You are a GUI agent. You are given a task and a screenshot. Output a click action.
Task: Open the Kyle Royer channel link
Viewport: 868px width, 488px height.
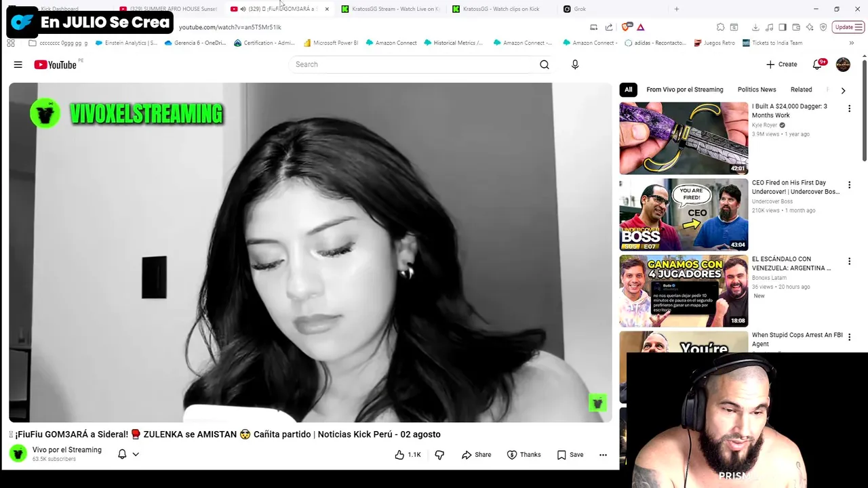pyautogui.click(x=764, y=125)
